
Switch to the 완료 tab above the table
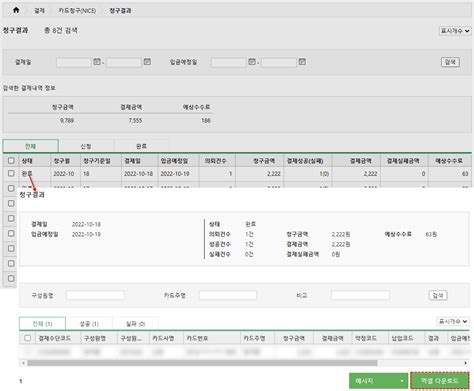tap(141, 146)
